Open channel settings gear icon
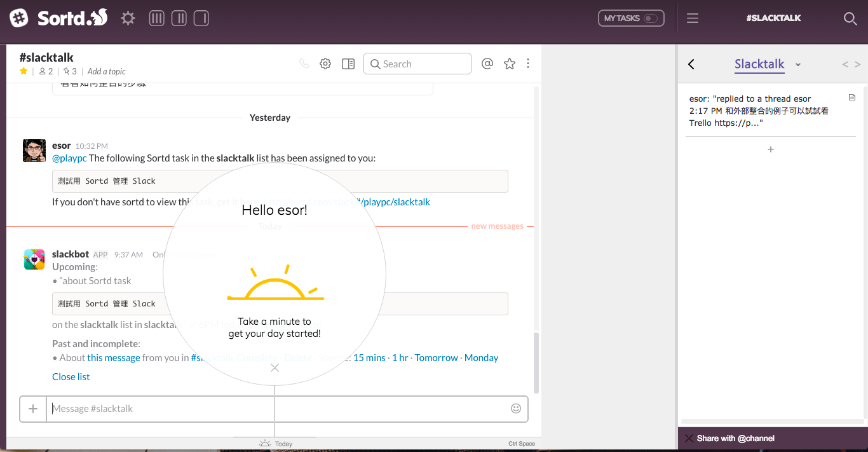868x452 pixels. pyautogui.click(x=325, y=64)
